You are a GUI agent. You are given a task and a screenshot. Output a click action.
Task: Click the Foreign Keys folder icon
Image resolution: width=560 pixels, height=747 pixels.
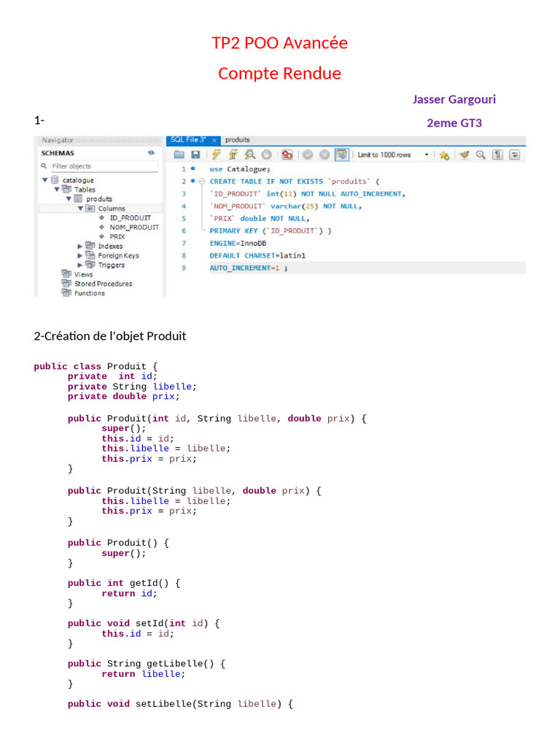(90, 255)
